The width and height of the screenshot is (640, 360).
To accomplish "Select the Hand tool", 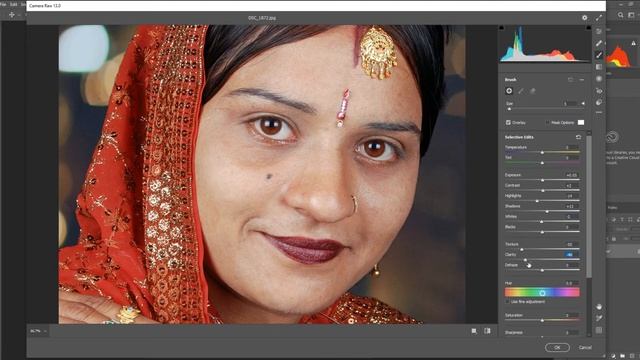I will pos(599,307).
